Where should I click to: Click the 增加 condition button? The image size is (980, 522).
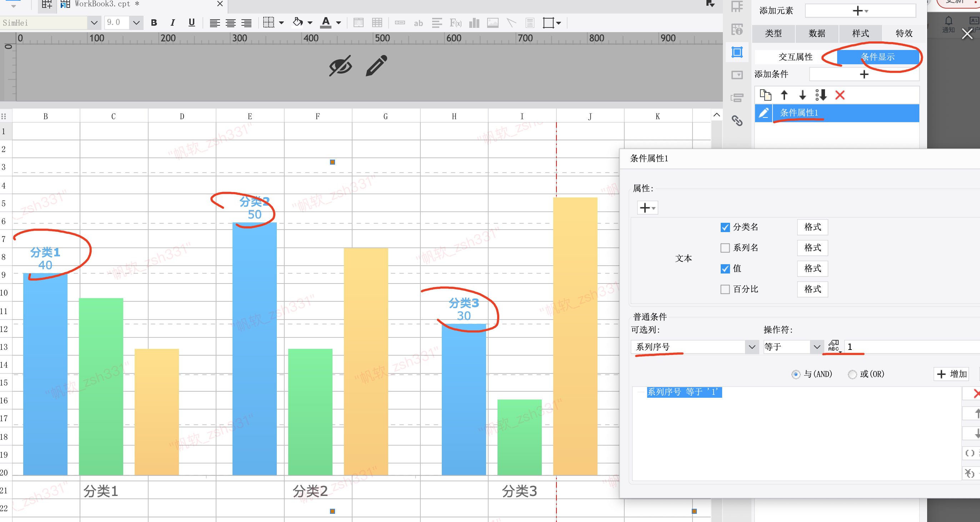tap(952, 374)
